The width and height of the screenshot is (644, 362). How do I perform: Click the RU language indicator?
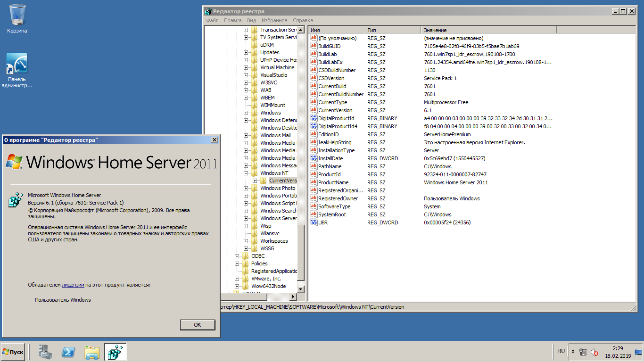coord(561,351)
